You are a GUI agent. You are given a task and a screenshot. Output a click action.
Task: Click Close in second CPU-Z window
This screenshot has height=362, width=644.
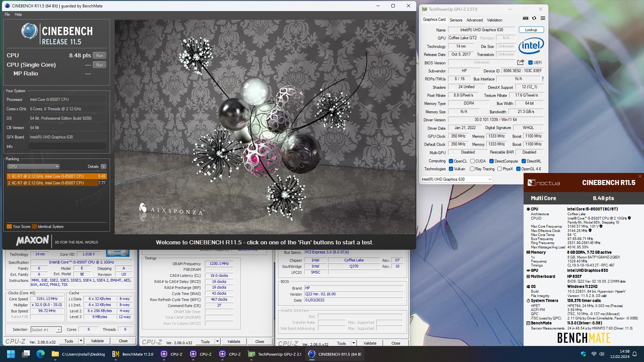[260, 342]
